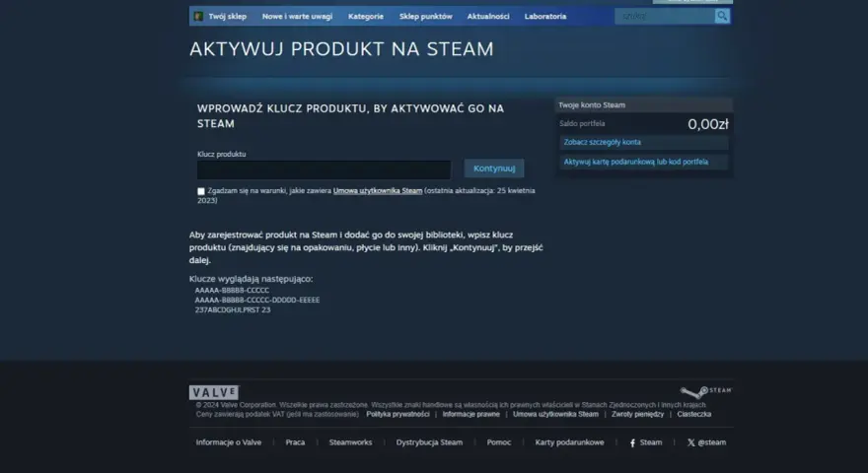Open Ciasteczka footer link

point(694,414)
